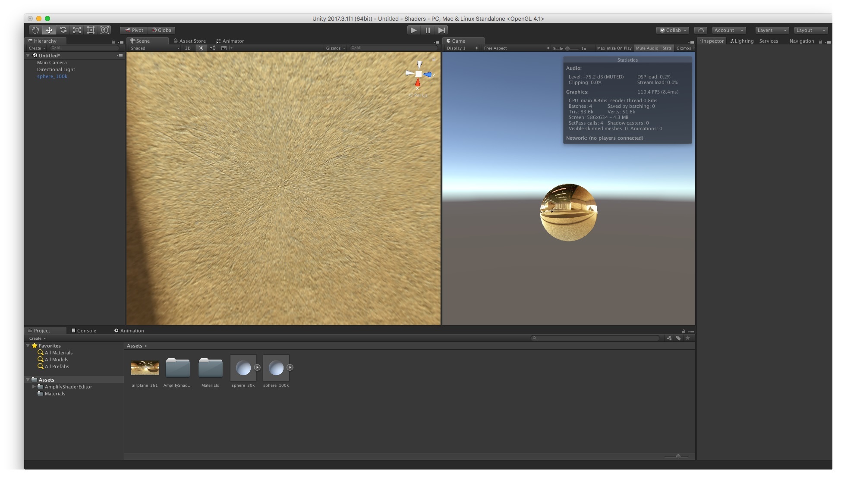Select the Hand tool in toolbar
Viewport: 857px width, 504px height.
click(x=36, y=30)
